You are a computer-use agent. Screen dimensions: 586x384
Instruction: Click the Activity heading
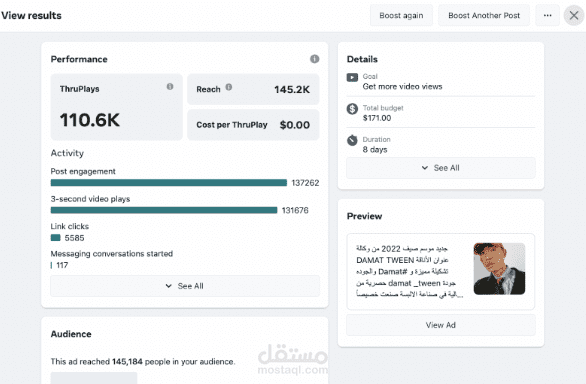(x=67, y=153)
